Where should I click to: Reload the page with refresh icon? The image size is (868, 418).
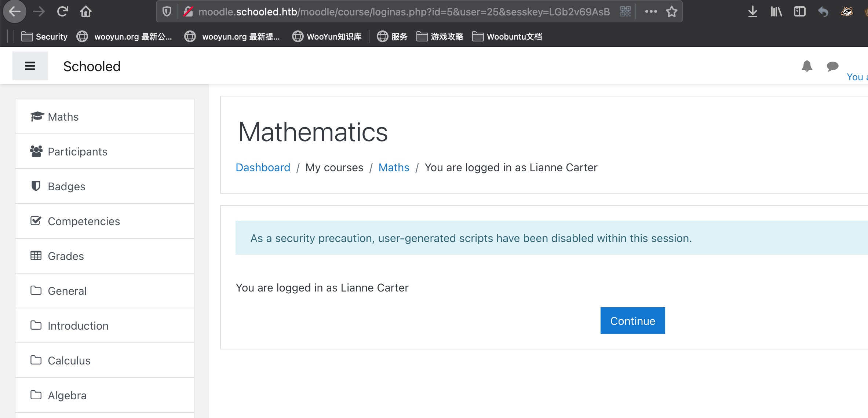click(x=62, y=12)
